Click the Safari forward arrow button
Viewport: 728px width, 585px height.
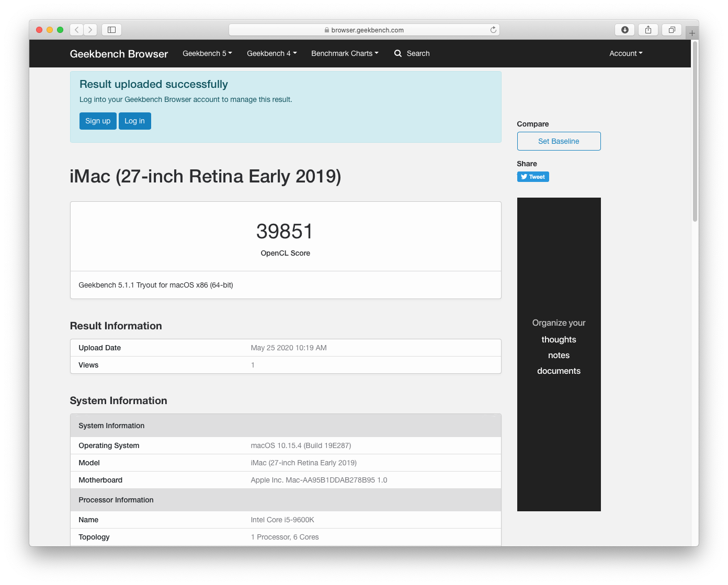tap(90, 30)
